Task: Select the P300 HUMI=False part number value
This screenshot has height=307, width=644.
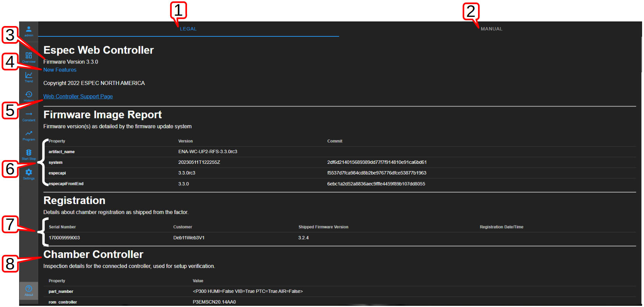Action: coord(248,291)
